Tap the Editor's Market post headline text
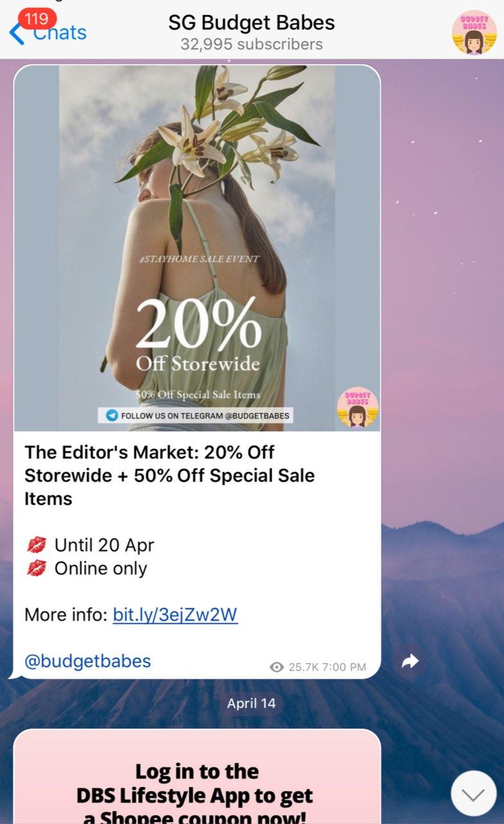The height and width of the screenshot is (824, 504). tap(170, 476)
